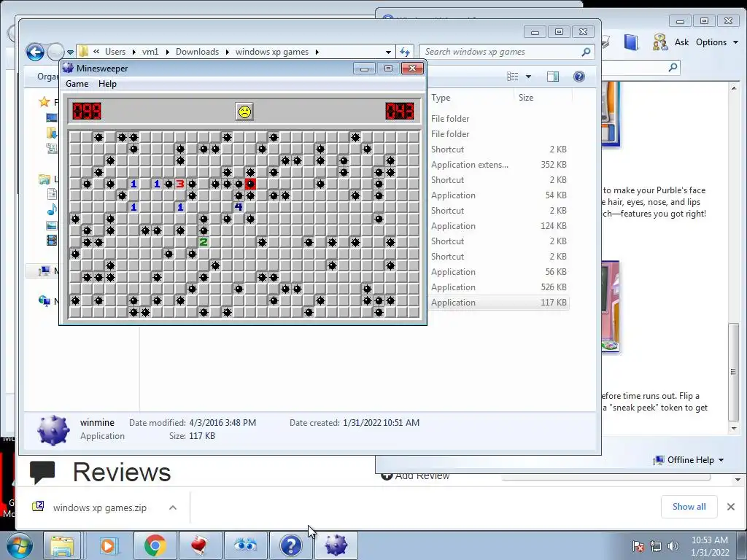747x560 pixels.
Task: Open the Offline Help dropdown
Action: [689, 460]
